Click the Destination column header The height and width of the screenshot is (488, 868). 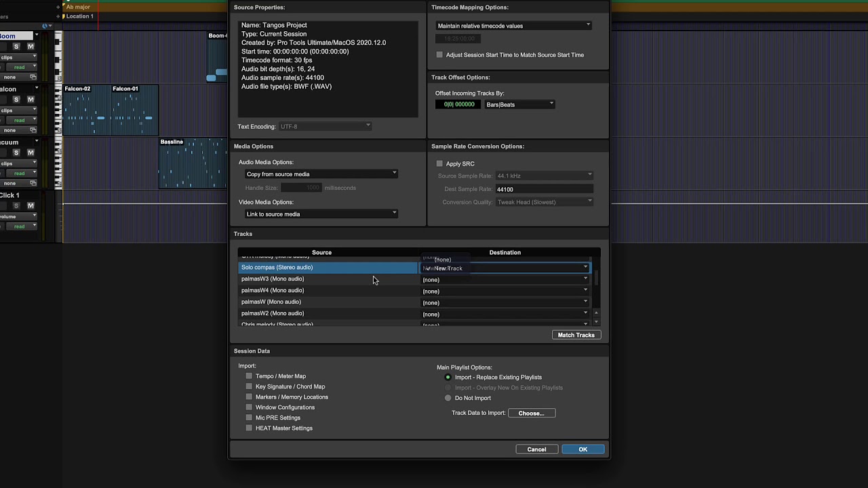(x=505, y=253)
